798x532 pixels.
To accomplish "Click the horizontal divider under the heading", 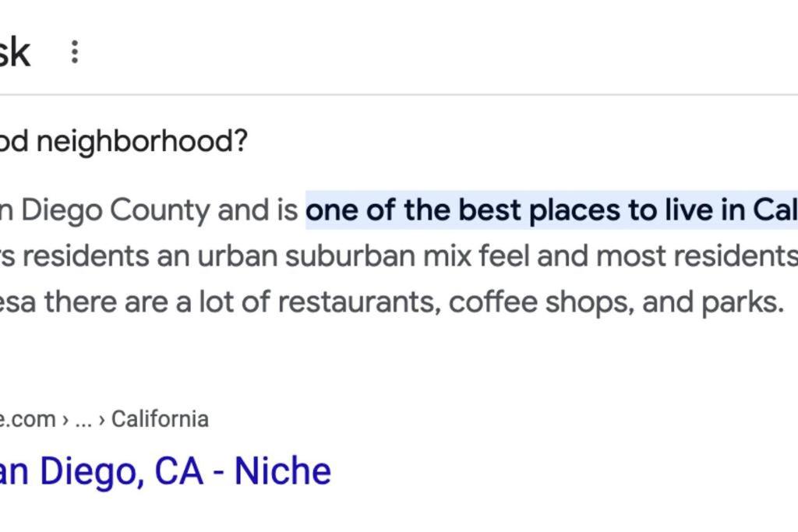I will [x=399, y=94].
